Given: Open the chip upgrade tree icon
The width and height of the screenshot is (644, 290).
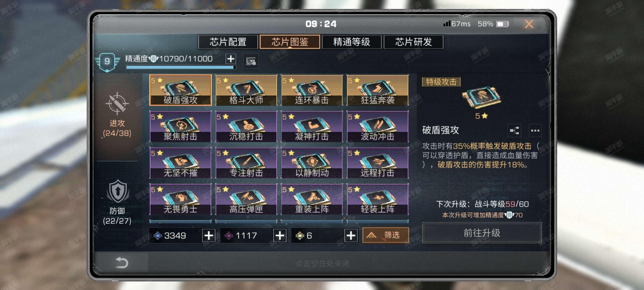Looking at the screenshot, I should [514, 130].
